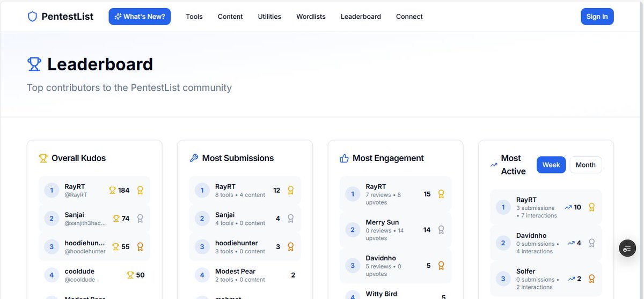Select the Week activity filter

551,165
